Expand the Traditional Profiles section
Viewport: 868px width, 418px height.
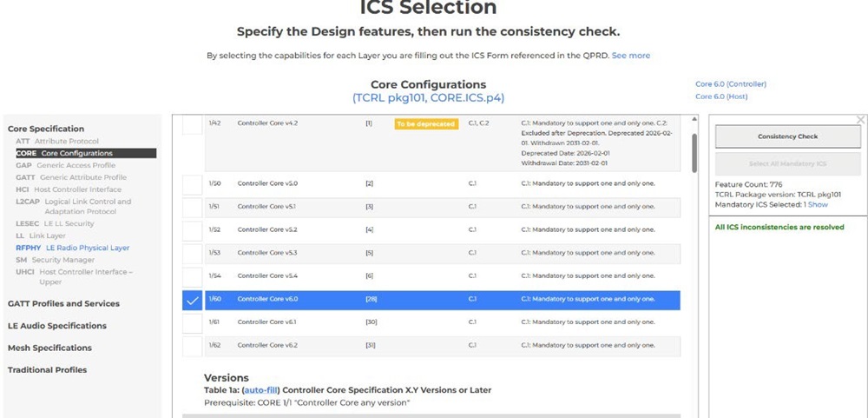pyautogui.click(x=47, y=370)
